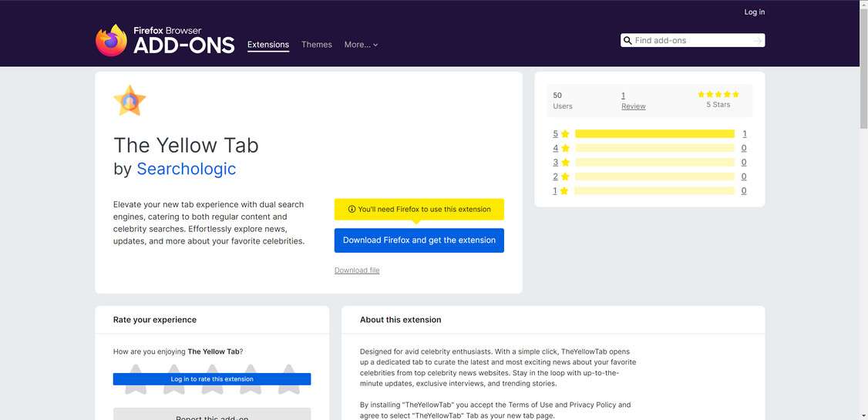
Task: Open the Themes tab
Action: [x=317, y=45]
